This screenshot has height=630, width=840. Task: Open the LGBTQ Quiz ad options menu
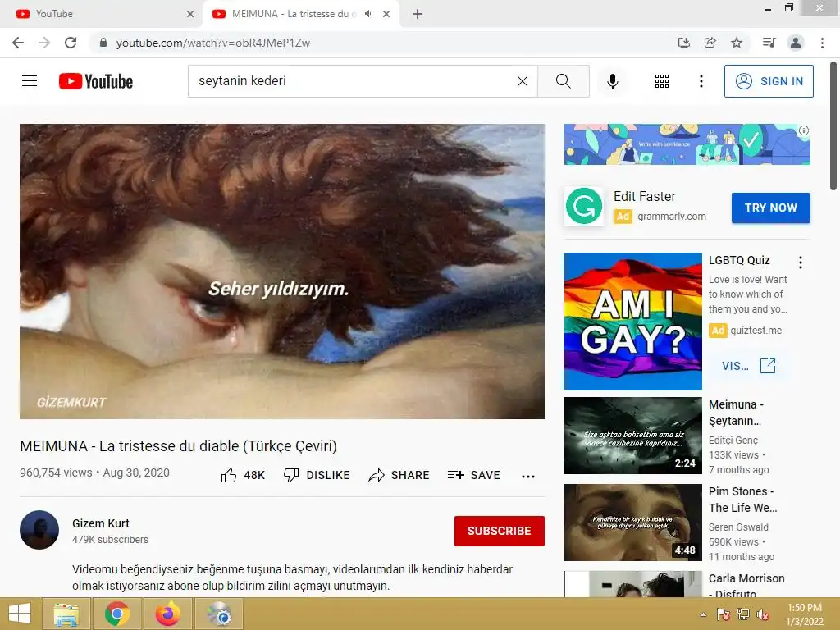tap(801, 262)
